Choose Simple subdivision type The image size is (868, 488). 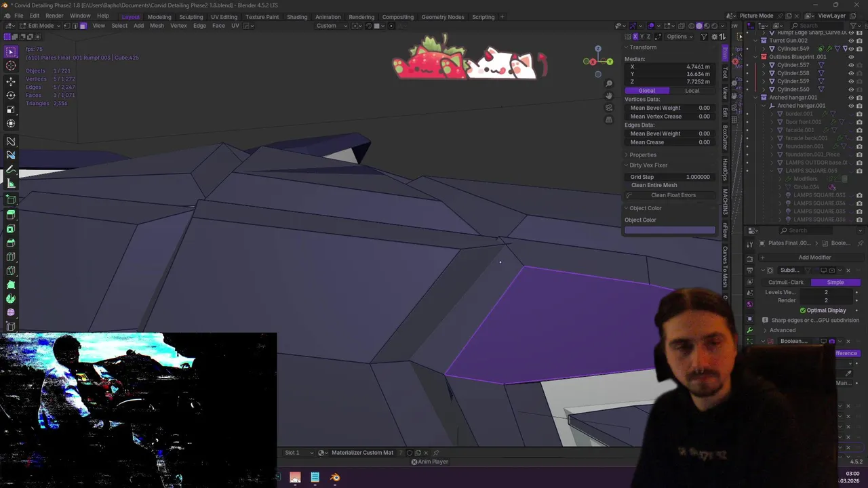point(835,282)
